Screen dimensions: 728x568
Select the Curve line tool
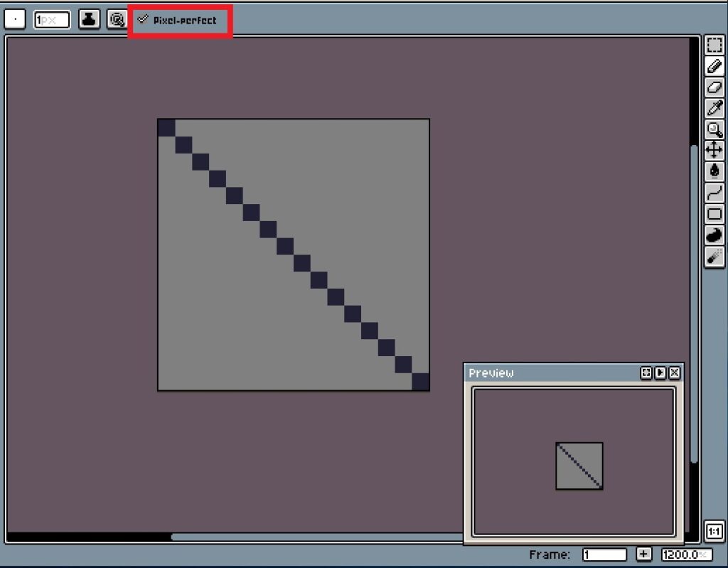(714, 192)
